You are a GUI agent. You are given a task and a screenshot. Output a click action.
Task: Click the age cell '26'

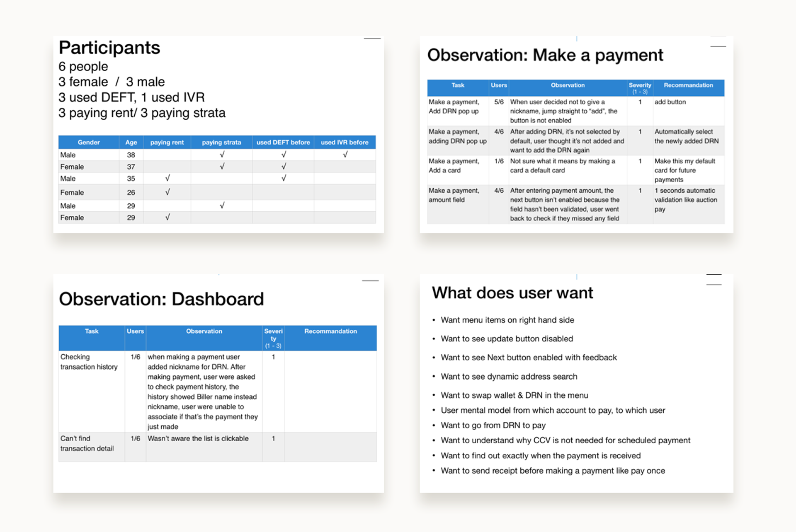pyautogui.click(x=131, y=192)
